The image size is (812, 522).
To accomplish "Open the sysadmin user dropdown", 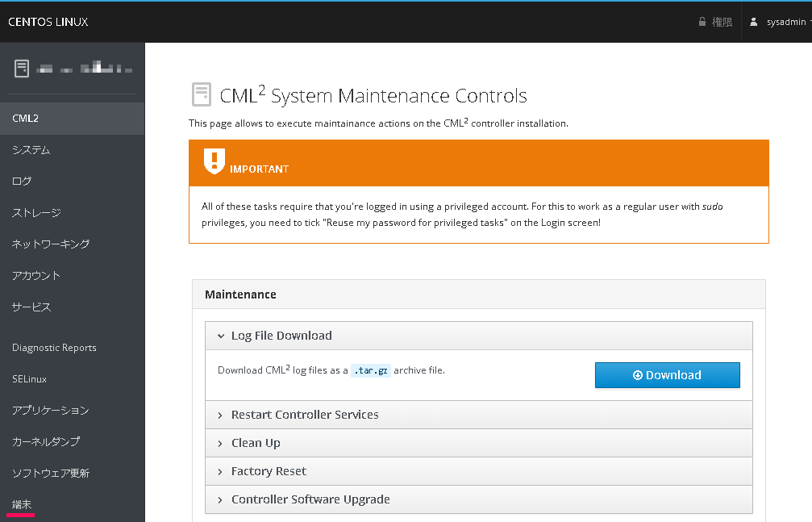I will (780, 22).
